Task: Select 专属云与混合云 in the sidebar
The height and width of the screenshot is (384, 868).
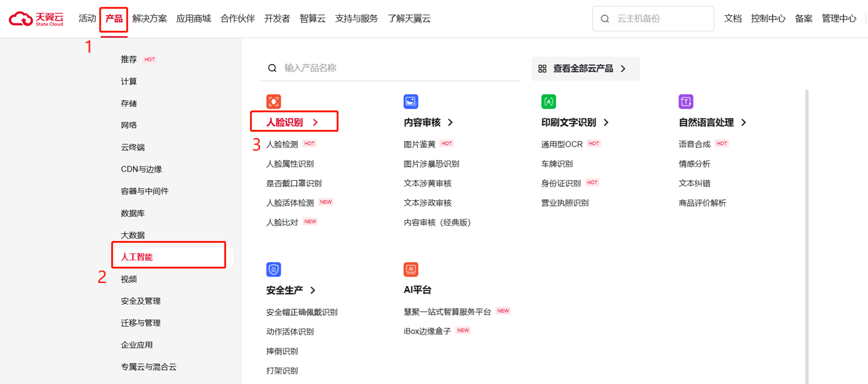Action: 149,367
